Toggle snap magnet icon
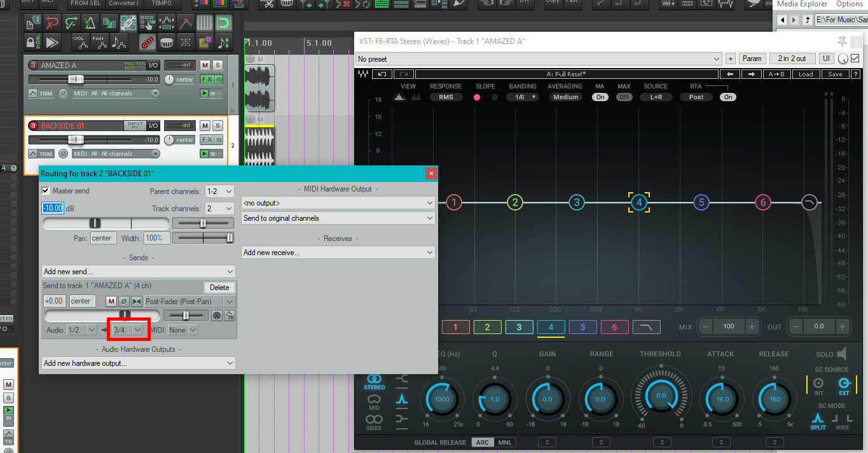The width and height of the screenshot is (868, 453). coord(223,24)
